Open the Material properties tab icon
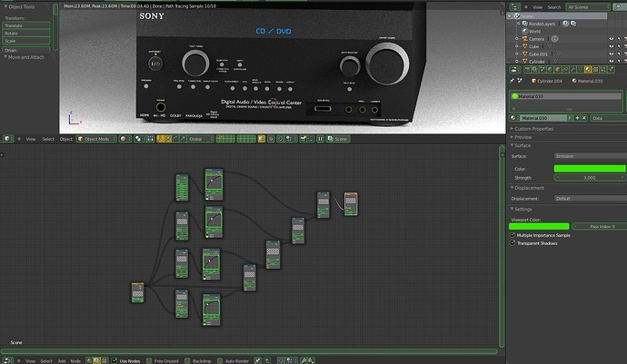 (x=588, y=70)
